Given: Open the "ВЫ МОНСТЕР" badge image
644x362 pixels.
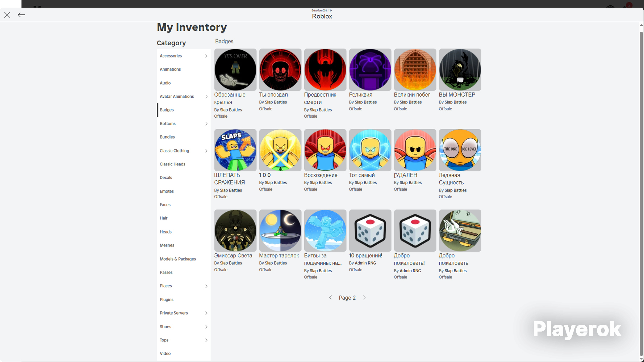Looking at the screenshot, I should 460,70.
